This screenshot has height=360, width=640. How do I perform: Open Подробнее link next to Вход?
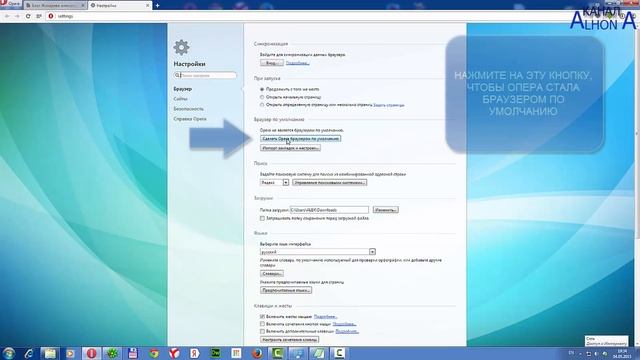(x=297, y=63)
